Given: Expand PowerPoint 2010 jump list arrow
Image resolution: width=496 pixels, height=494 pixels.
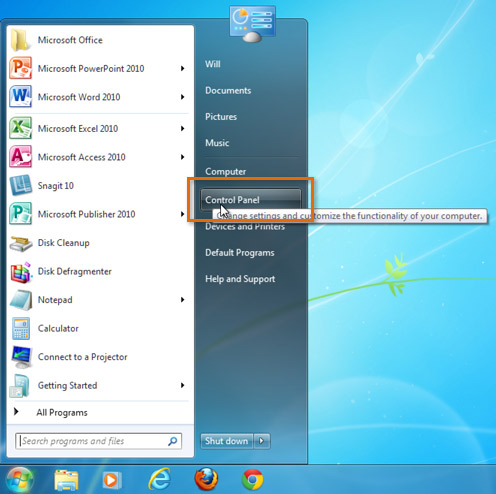Looking at the screenshot, I should [182, 68].
